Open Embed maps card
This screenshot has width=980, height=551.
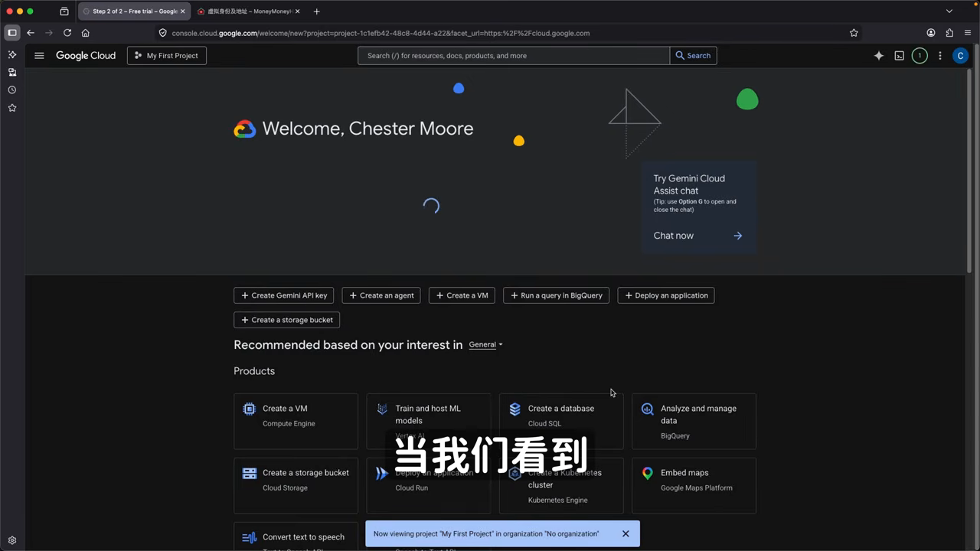[x=694, y=485]
